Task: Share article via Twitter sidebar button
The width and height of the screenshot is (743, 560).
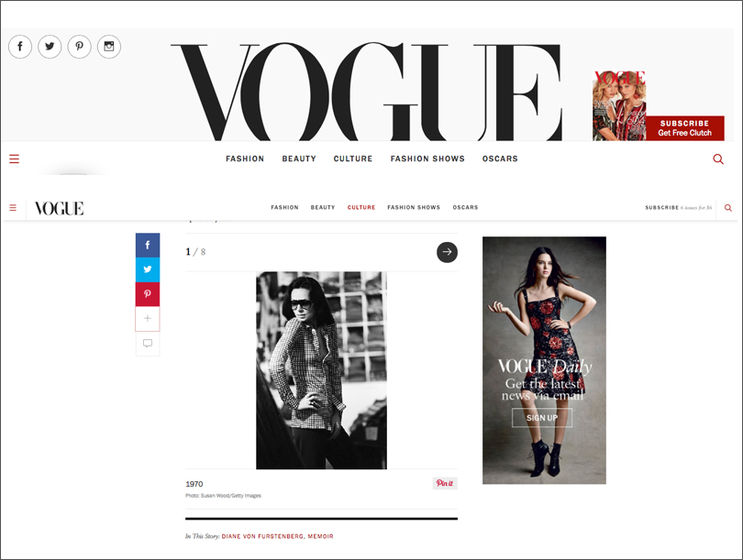Action: 148,269
